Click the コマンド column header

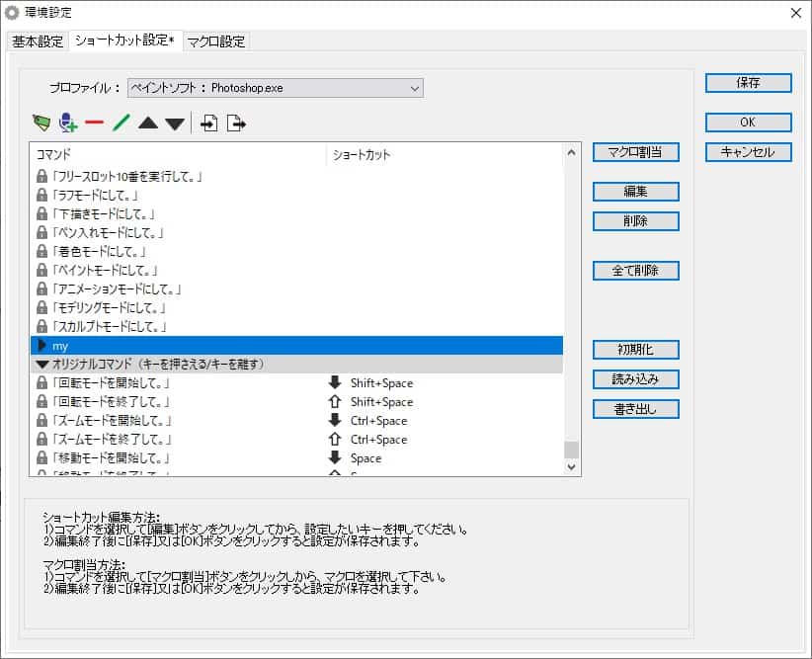(x=178, y=154)
